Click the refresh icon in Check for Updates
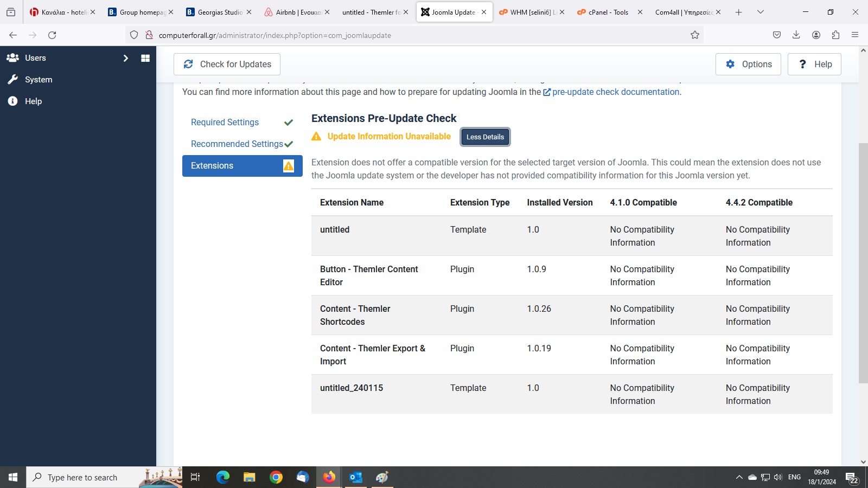 click(x=188, y=64)
